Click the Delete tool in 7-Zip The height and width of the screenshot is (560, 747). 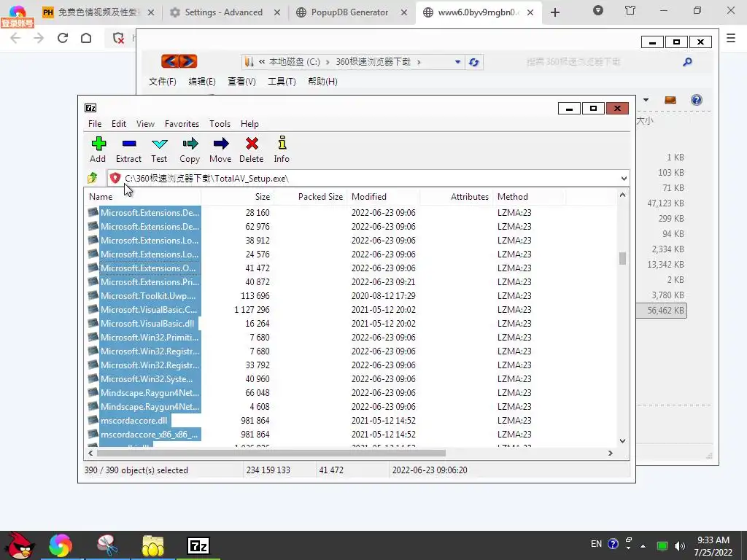(252, 150)
